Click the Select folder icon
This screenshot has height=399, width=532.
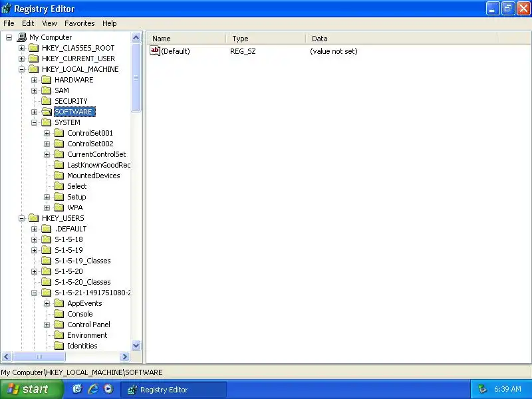59,186
